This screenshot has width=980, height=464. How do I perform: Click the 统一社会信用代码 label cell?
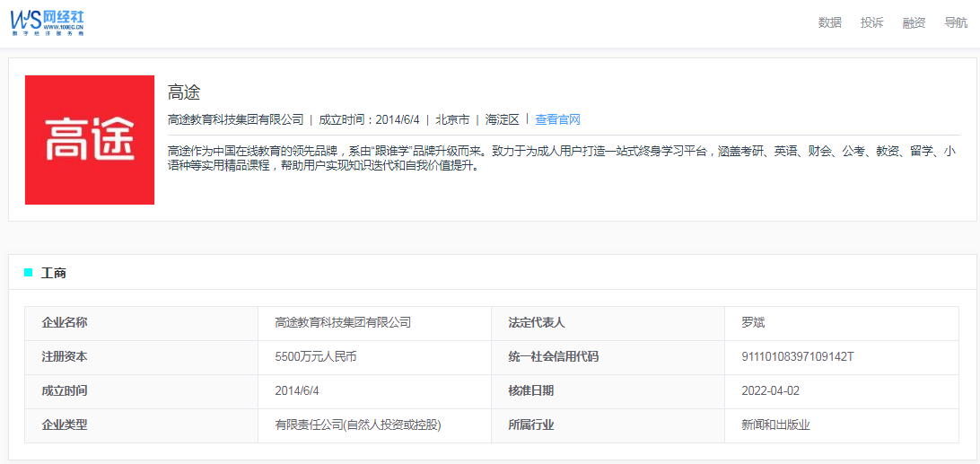coord(608,357)
